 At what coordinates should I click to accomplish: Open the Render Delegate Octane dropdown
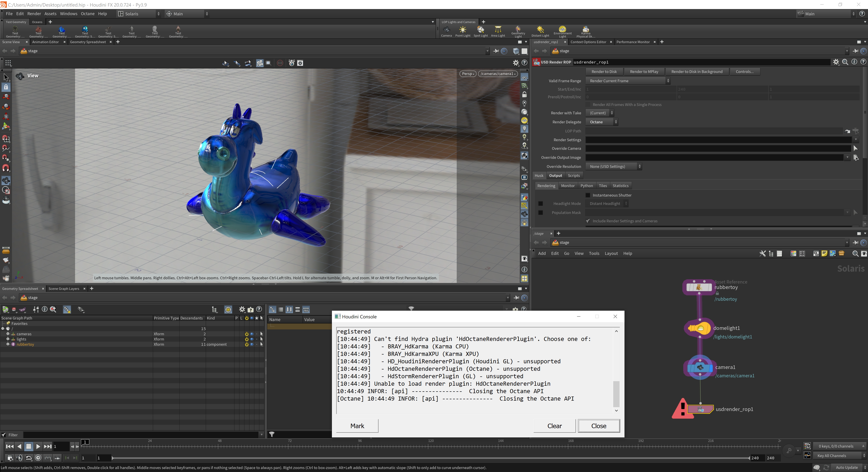click(x=602, y=122)
